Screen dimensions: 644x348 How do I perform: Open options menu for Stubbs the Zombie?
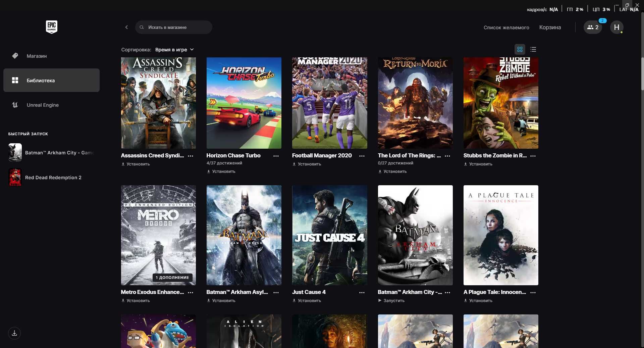coord(533,156)
